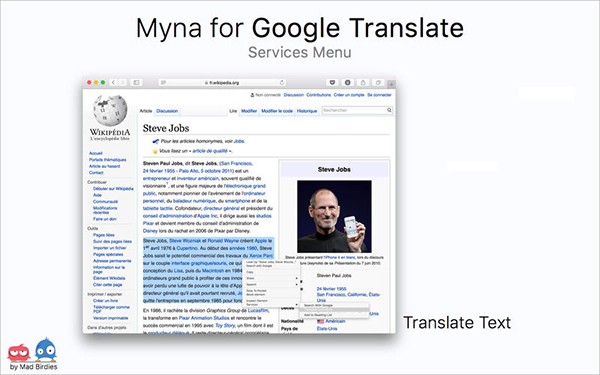The image size is (600, 375).
Task: Select the Historique tab
Action: pos(307,111)
